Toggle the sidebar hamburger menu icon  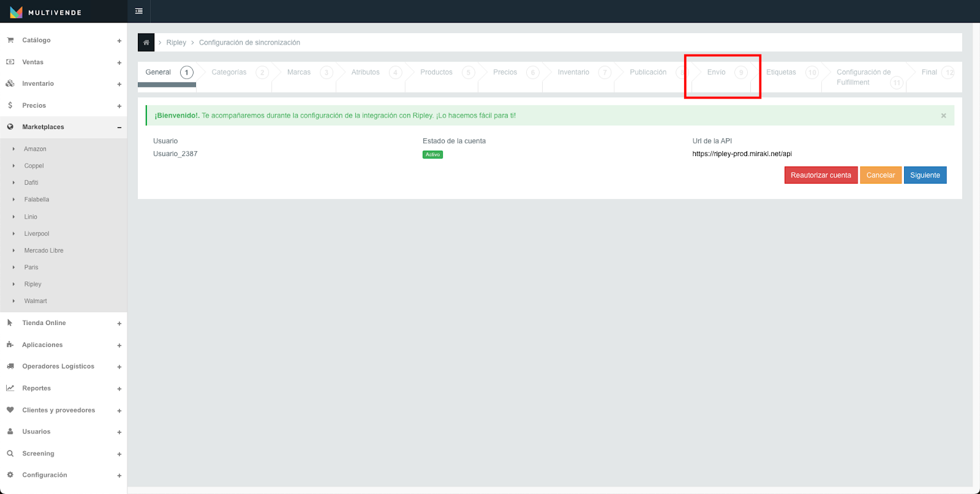pos(139,11)
